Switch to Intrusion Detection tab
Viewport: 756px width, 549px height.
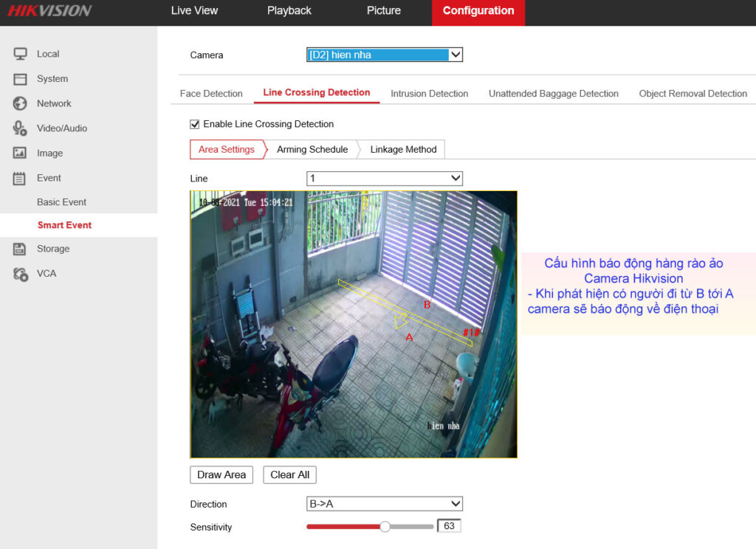tap(429, 94)
